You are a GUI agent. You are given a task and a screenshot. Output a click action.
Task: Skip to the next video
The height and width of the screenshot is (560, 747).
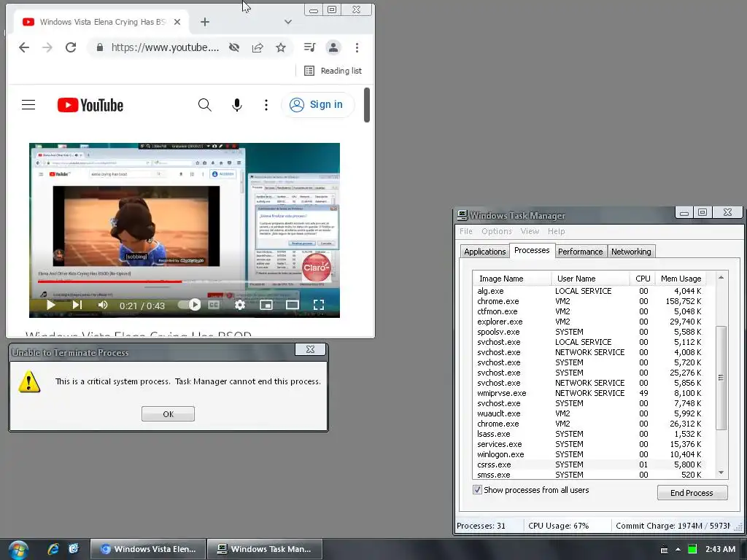click(x=77, y=305)
